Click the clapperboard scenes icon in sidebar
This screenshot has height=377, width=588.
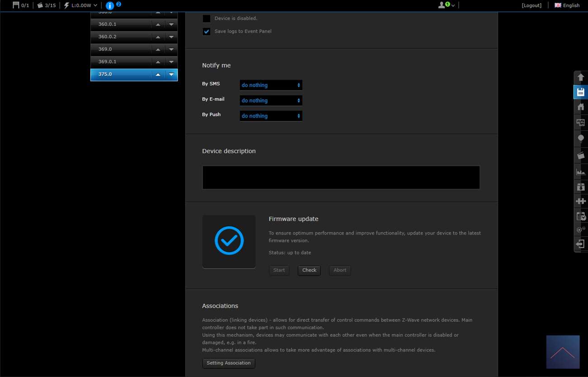[x=581, y=155]
